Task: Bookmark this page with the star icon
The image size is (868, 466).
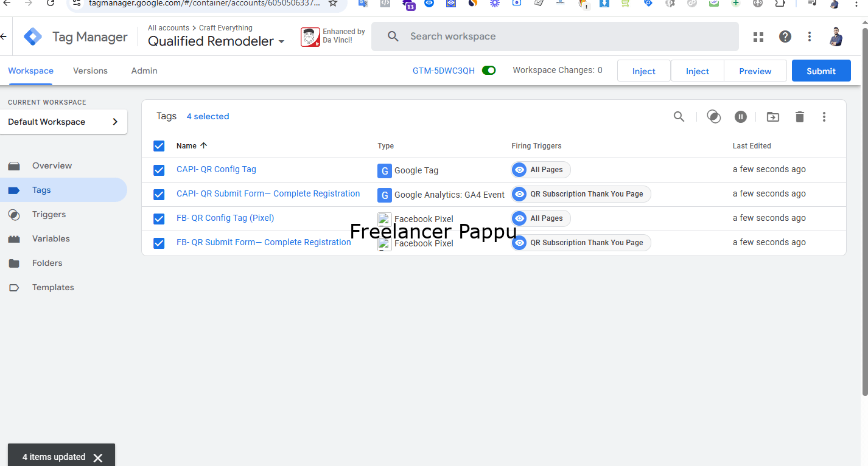Action: (333, 3)
